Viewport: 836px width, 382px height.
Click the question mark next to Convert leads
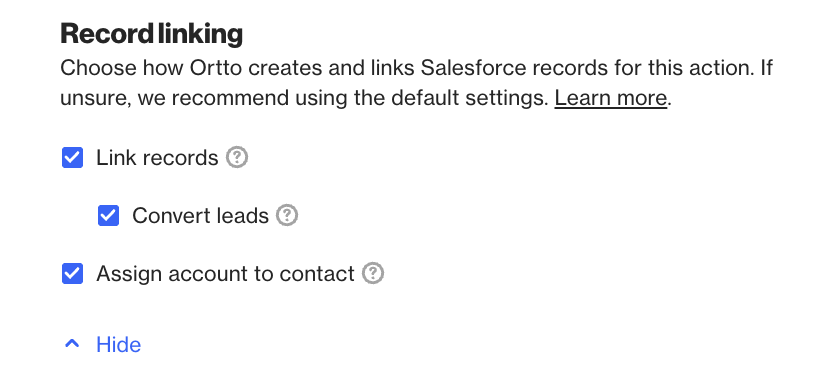tap(287, 215)
